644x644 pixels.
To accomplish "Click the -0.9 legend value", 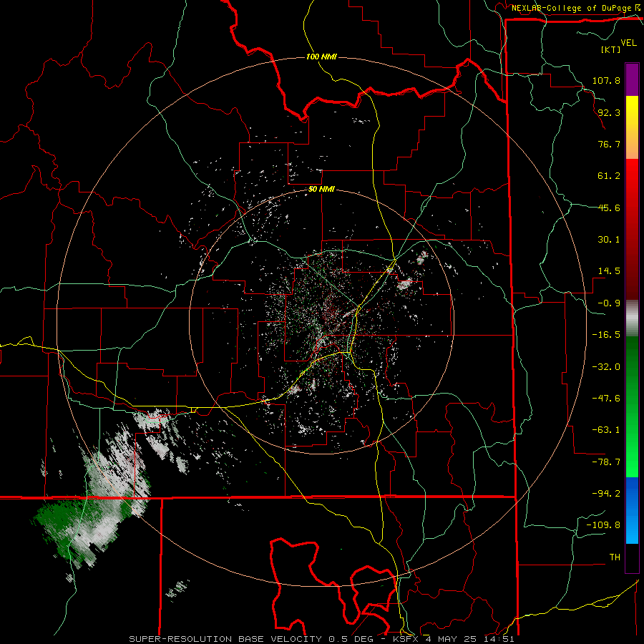I will click(x=609, y=303).
